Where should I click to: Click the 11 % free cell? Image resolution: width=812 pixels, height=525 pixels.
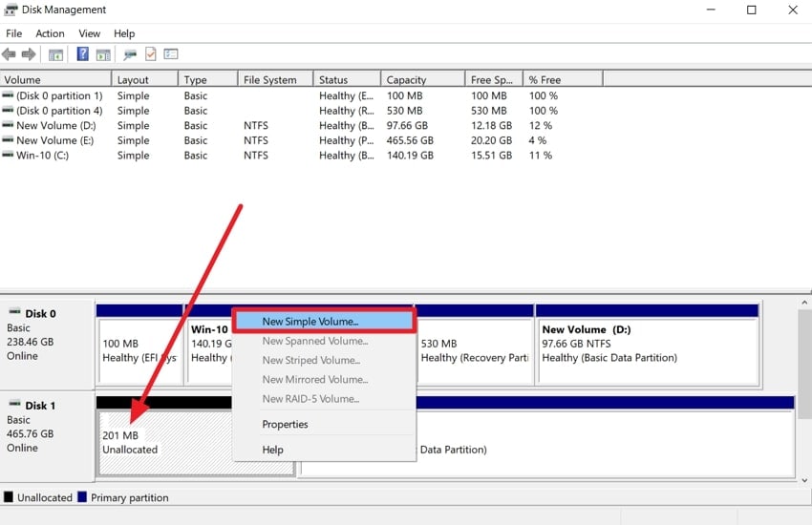pos(540,156)
